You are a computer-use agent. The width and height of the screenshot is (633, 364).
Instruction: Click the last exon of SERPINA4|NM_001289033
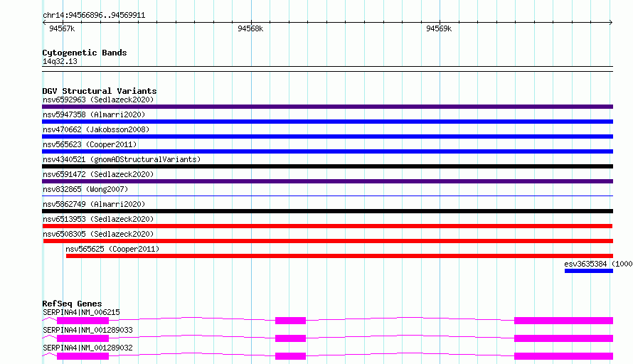tap(563, 338)
